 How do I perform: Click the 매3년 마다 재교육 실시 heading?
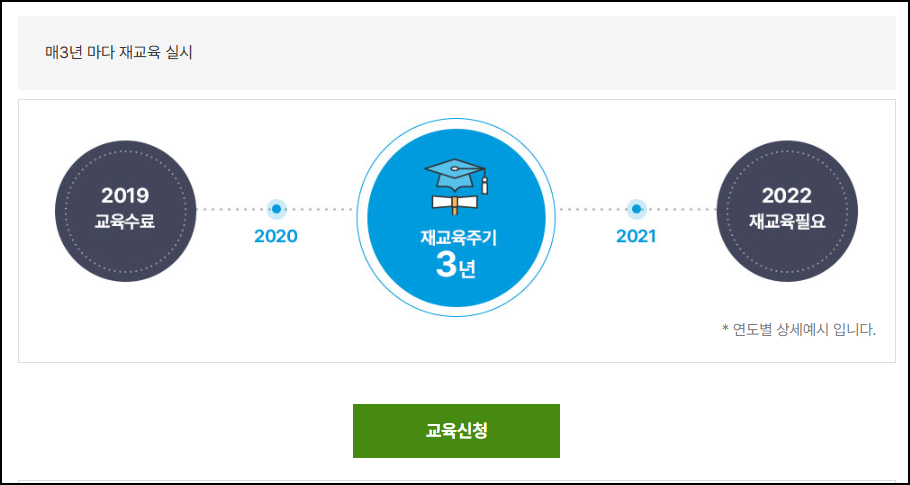119,53
